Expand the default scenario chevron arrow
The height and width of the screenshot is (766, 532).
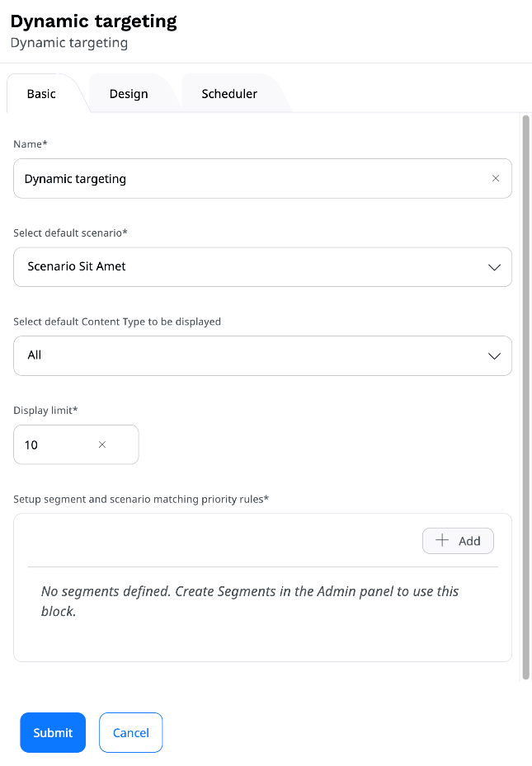click(x=494, y=267)
